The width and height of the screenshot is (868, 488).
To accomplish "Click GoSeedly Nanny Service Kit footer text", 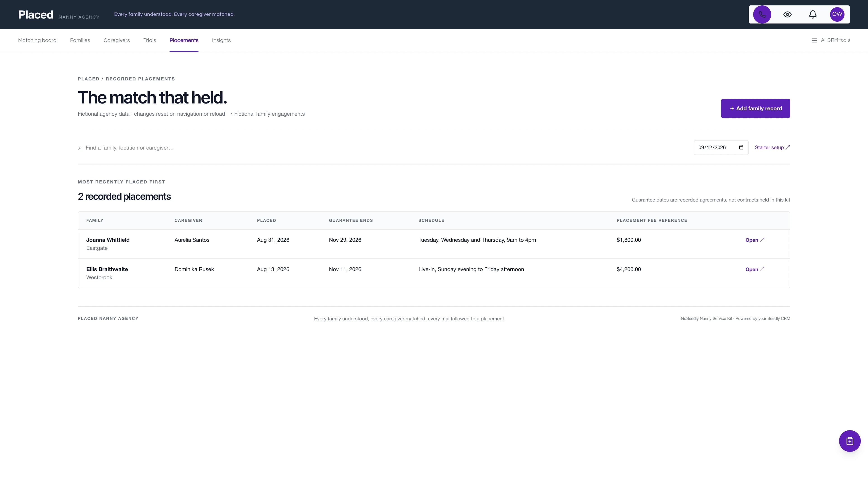I will 735,319.
